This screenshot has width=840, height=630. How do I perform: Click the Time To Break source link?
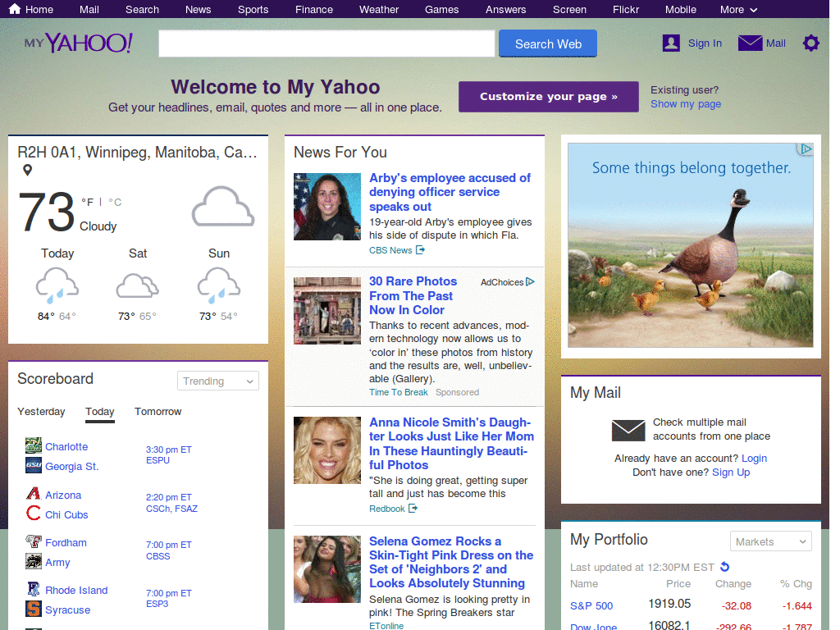[x=399, y=392]
